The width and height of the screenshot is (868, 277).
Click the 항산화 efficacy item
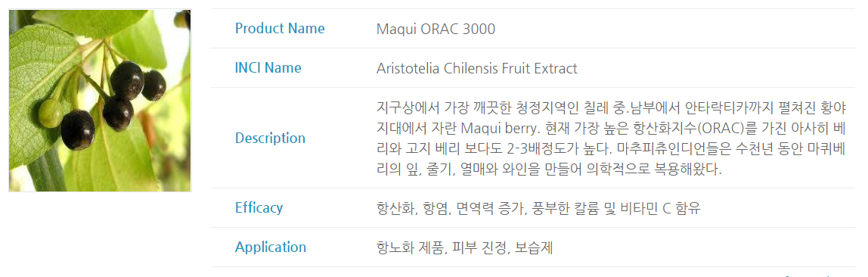point(395,208)
